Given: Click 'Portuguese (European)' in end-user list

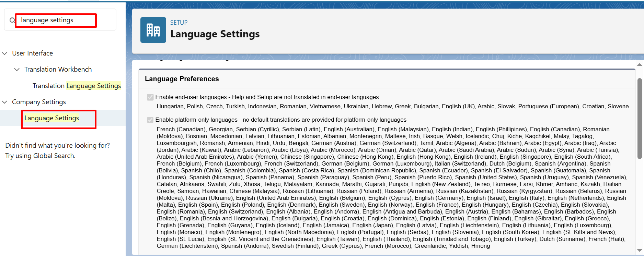Looking at the screenshot, I should [548, 106].
